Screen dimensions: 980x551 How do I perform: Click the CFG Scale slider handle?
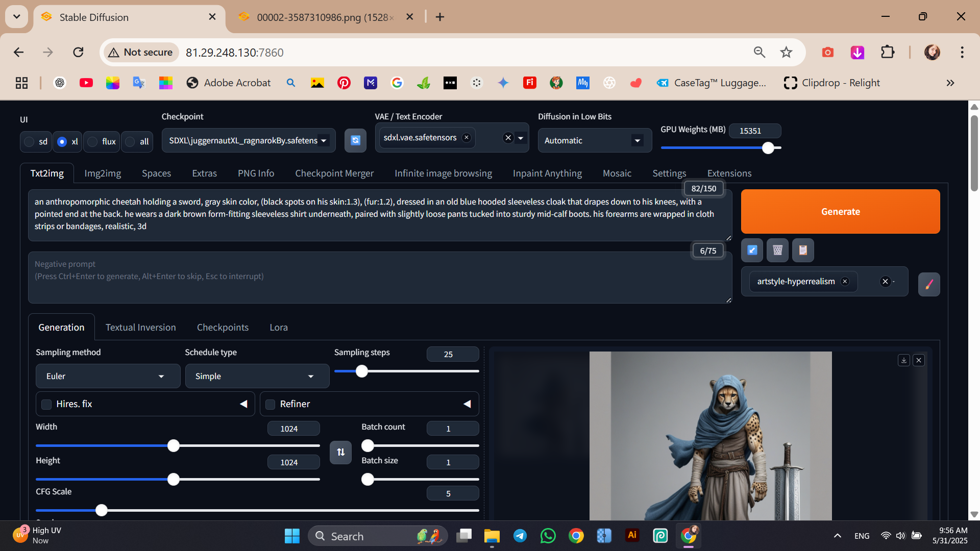point(102,510)
